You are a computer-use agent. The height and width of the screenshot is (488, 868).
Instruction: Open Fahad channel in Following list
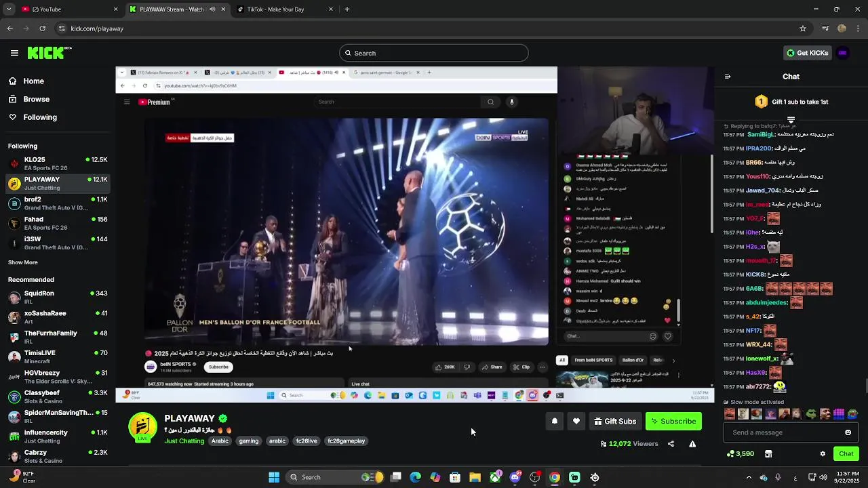pos(57,223)
